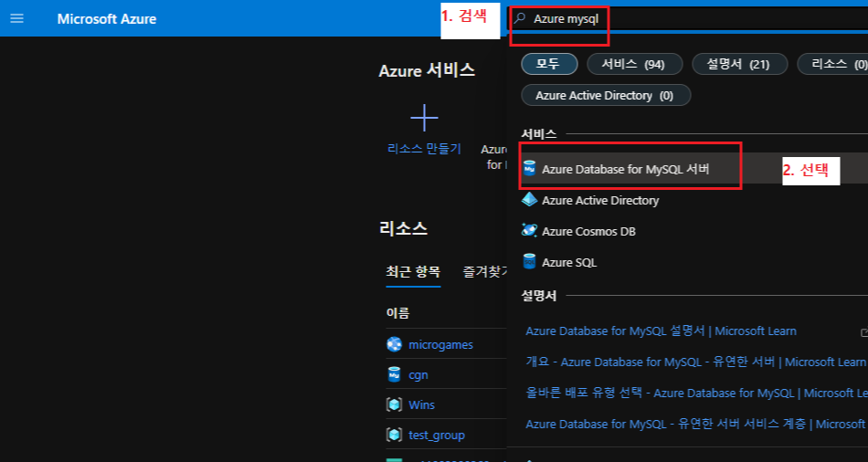Click the microgames resource icon

point(394,344)
